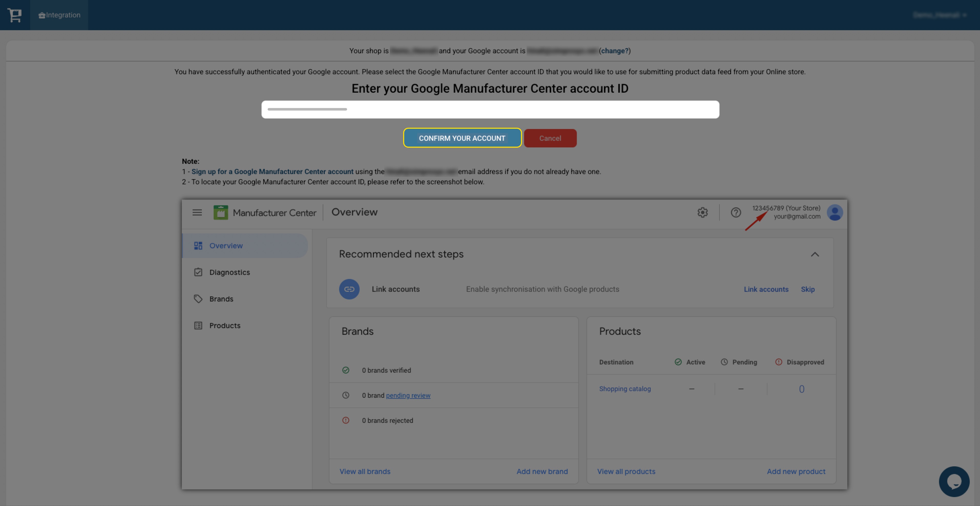Screen dimensions: 980x506
Task: Click the Diagnostics checklist icon
Action: [198, 272]
